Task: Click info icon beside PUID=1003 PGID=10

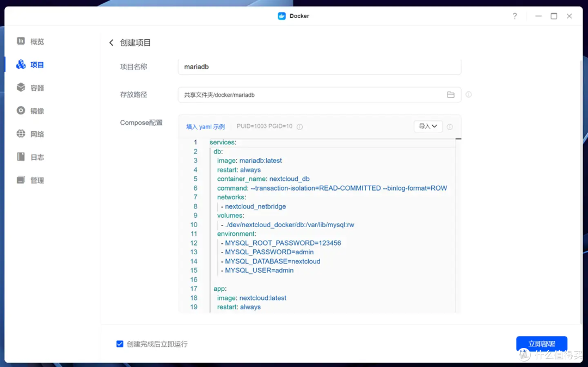Action: tap(299, 127)
